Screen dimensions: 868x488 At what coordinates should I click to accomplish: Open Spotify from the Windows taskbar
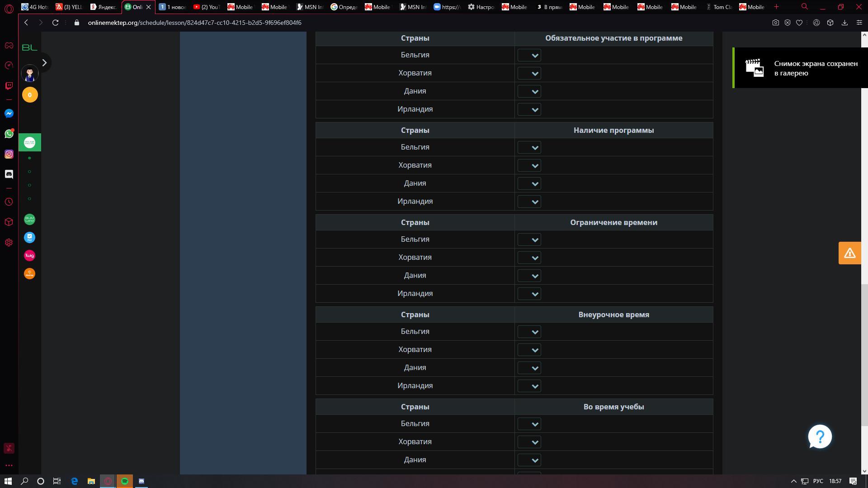pos(125,481)
